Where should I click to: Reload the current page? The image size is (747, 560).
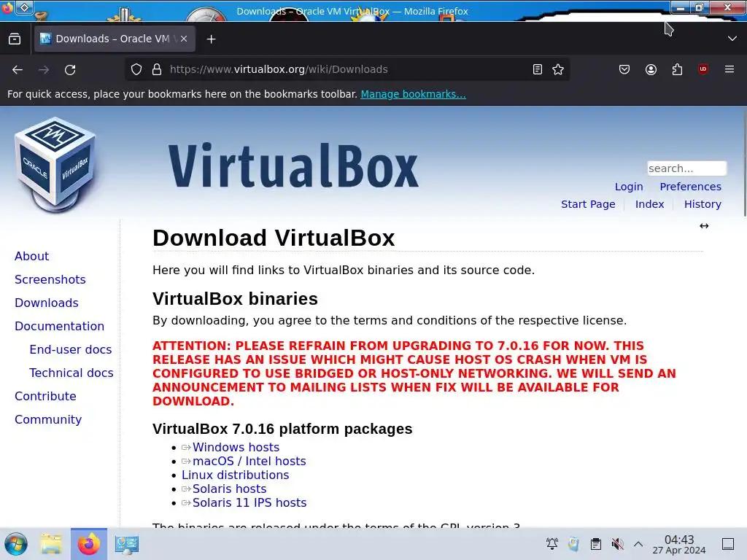click(70, 69)
